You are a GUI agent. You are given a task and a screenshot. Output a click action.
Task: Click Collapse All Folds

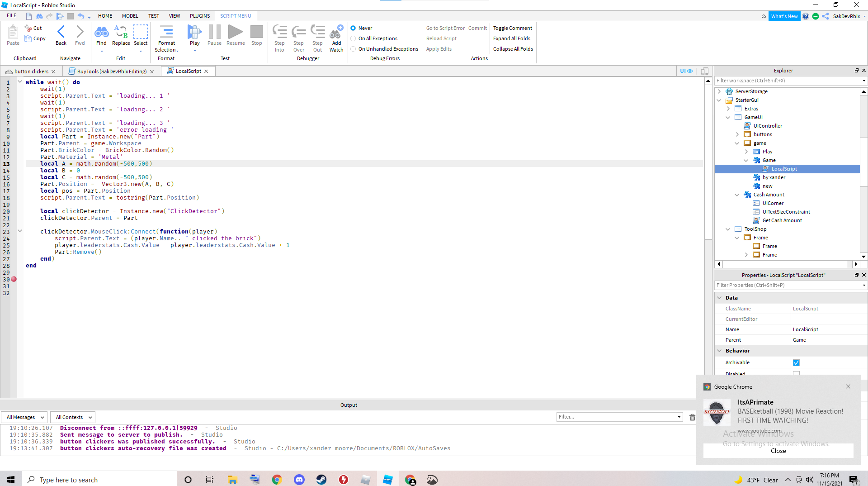click(x=513, y=49)
